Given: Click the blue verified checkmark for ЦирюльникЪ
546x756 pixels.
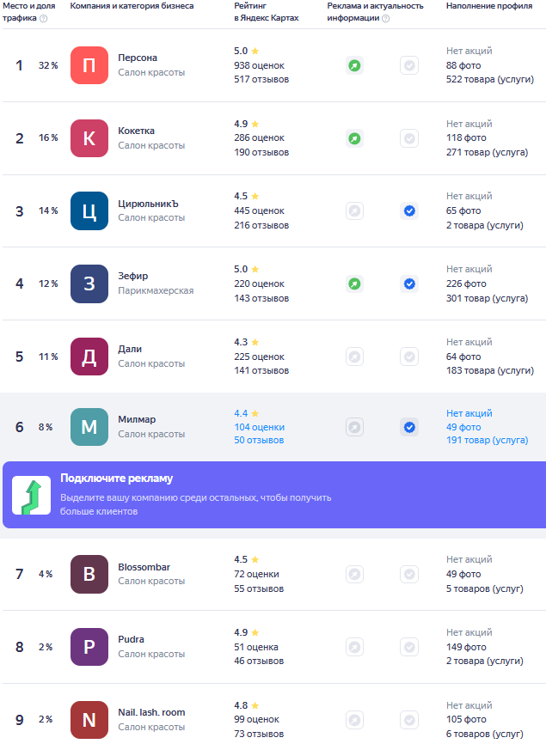Looking at the screenshot, I should point(409,210).
